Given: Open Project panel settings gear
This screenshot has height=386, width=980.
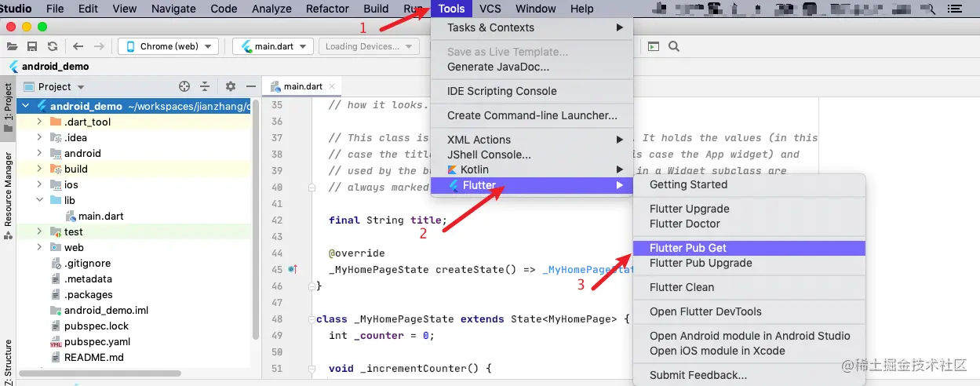Looking at the screenshot, I should tap(230, 86).
